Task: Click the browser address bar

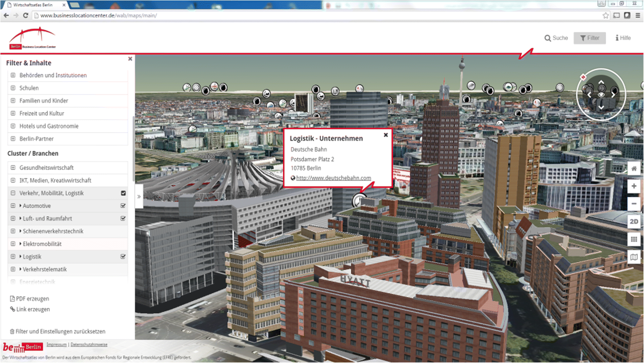Action: (x=318, y=15)
